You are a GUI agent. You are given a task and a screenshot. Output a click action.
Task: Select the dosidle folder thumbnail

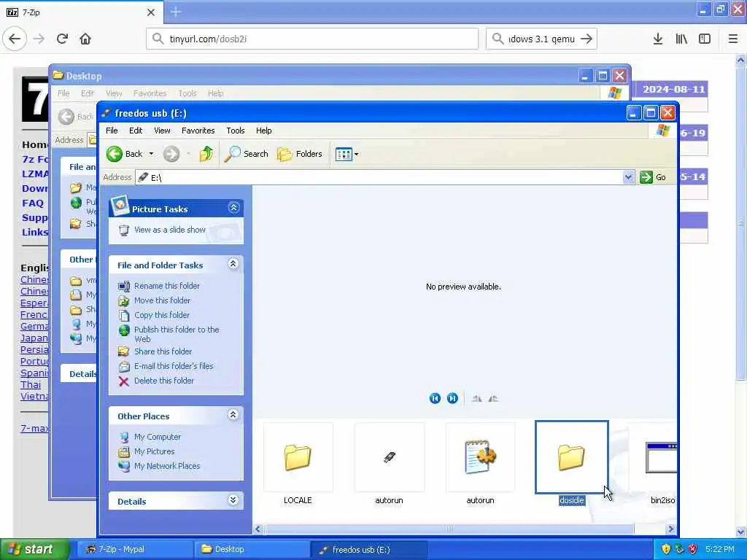pyautogui.click(x=572, y=463)
